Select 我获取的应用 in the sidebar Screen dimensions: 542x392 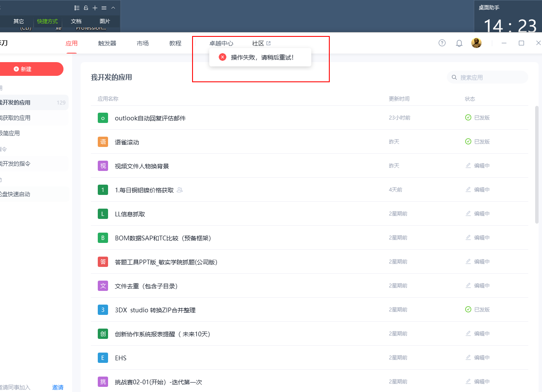[x=15, y=118]
